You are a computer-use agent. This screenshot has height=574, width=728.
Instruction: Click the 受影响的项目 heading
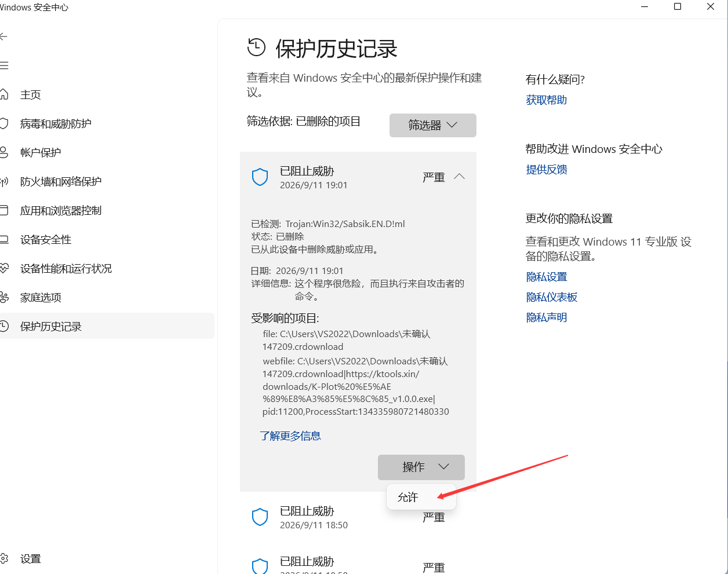(x=285, y=318)
